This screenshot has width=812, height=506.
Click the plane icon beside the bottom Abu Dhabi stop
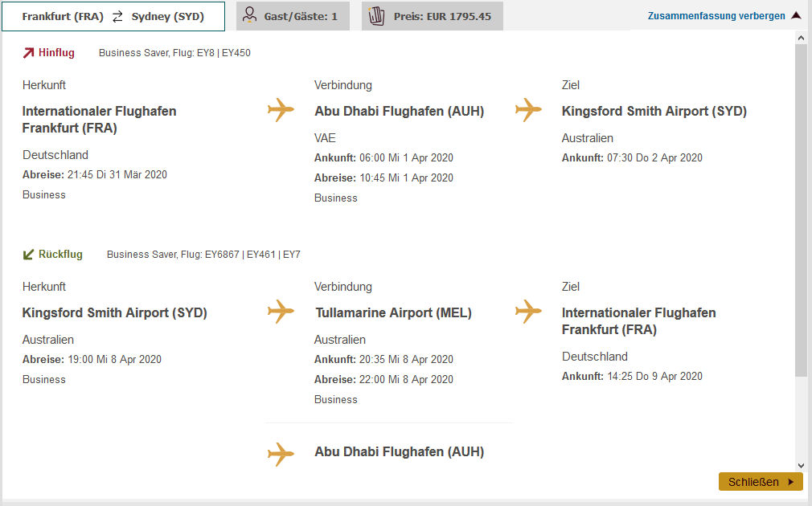[281, 454]
